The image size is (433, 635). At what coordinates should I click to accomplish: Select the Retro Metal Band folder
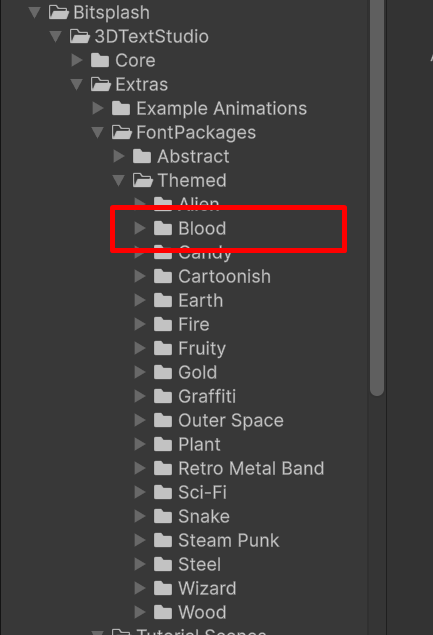pos(239,469)
